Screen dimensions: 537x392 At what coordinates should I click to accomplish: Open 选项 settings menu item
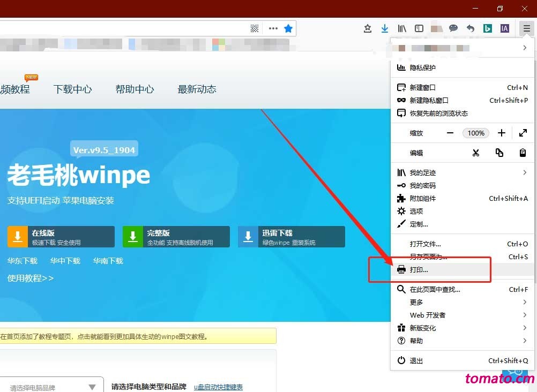[x=461, y=211]
